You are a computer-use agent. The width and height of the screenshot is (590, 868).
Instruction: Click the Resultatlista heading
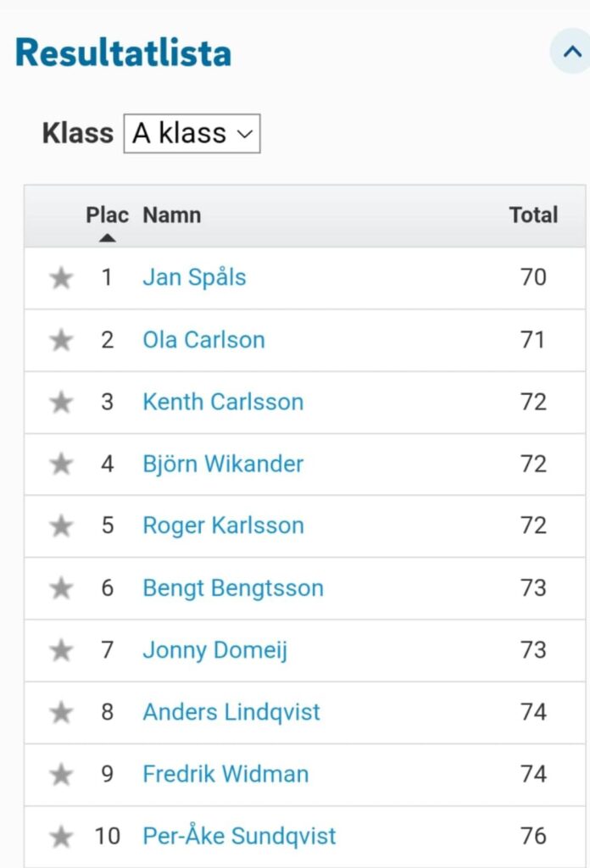[x=123, y=53]
